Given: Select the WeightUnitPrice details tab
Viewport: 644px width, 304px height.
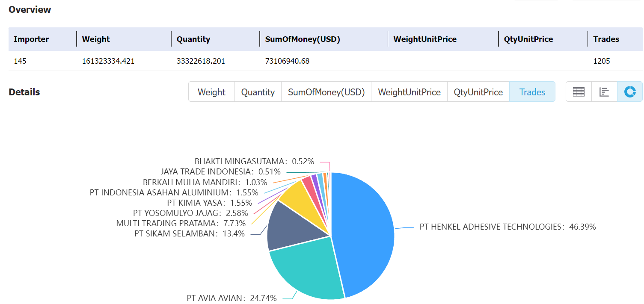Looking at the screenshot, I should [x=409, y=92].
